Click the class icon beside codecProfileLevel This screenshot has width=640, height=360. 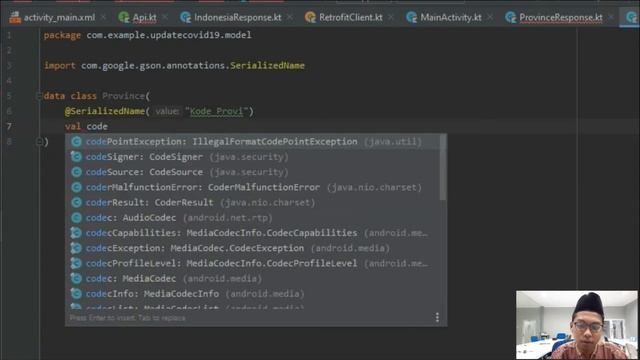tap(76, 263)
